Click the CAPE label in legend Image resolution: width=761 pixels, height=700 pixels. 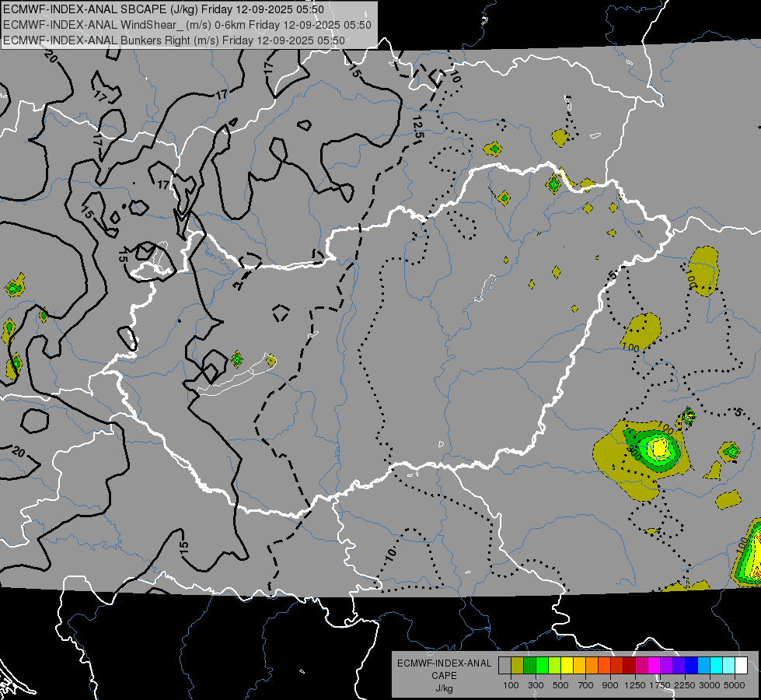click(x=444, y=675)
